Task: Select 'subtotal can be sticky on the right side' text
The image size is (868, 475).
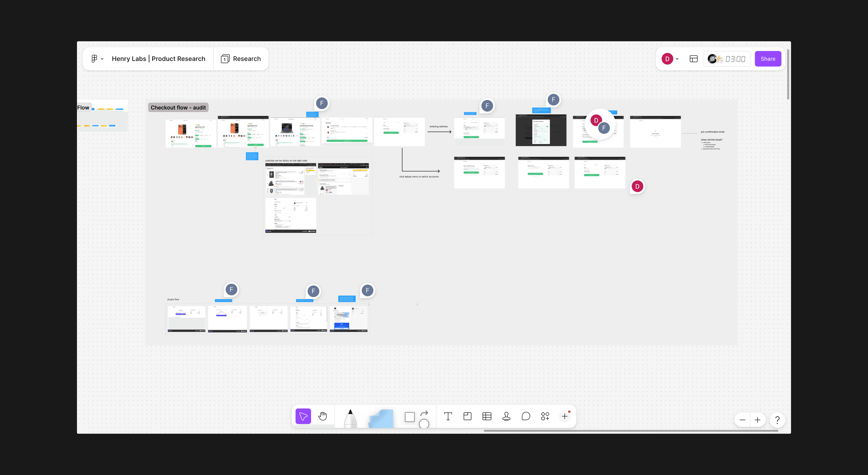Action: [x=286, y=161]
